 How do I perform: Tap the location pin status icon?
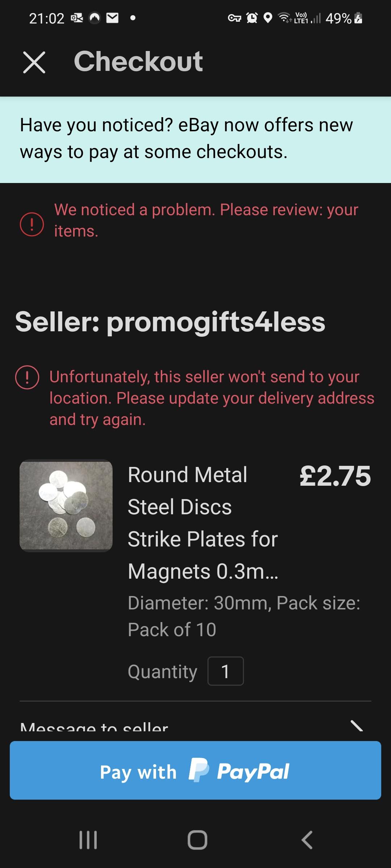pos(268,18)
